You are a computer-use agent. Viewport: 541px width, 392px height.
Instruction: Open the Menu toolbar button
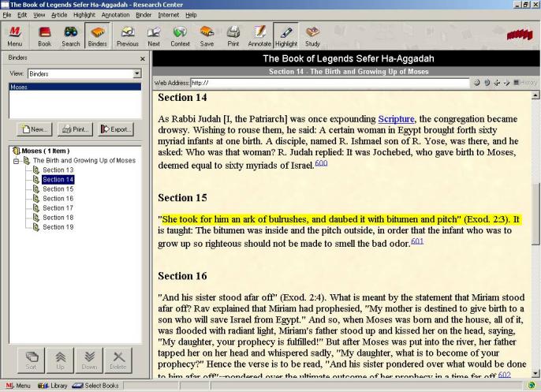(15, 36)
